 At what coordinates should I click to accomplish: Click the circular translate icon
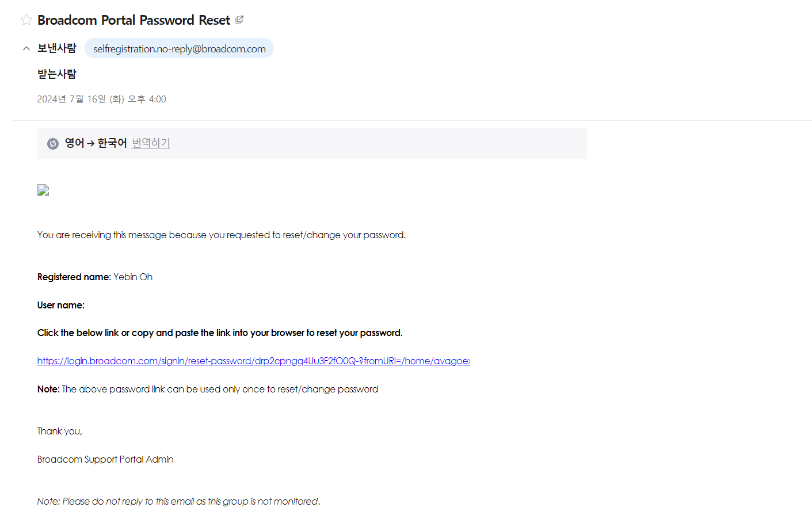53,143
